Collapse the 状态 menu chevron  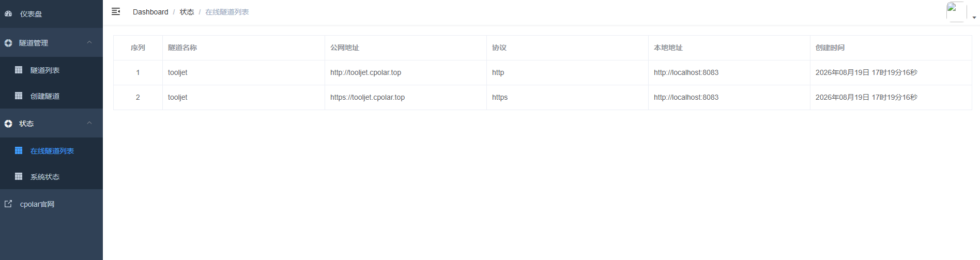(89, 123)
